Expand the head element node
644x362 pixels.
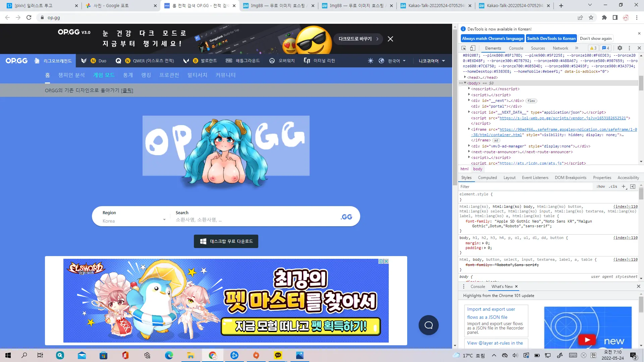465,77
